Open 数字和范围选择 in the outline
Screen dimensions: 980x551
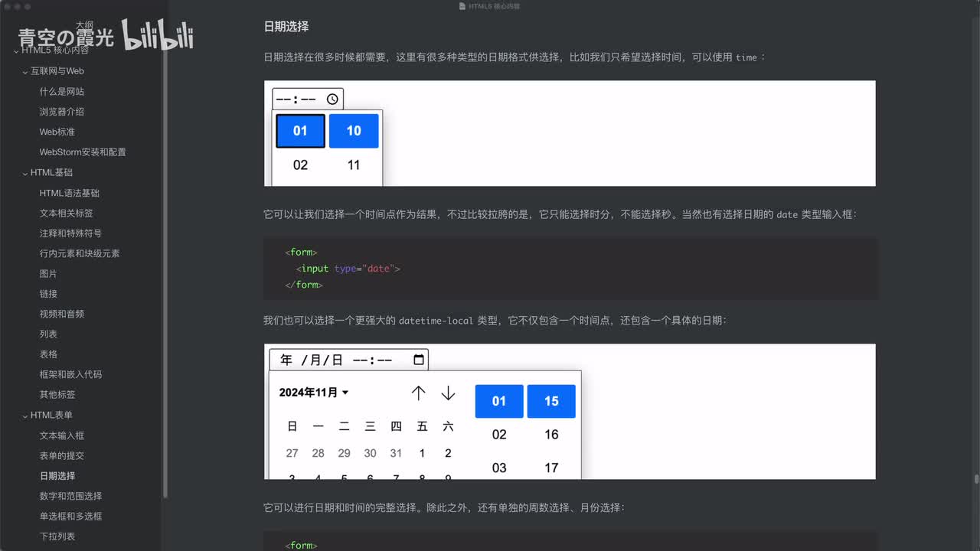(x=70, y=496)
